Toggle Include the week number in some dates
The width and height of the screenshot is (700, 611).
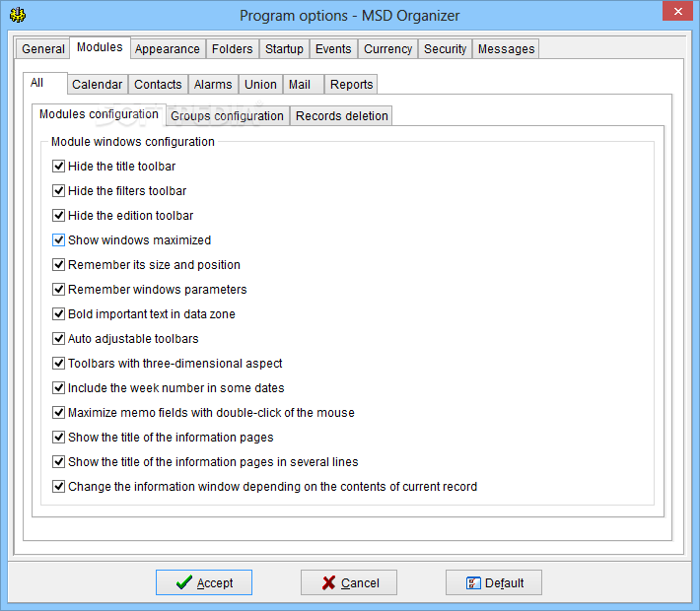(x=58, y=388)
